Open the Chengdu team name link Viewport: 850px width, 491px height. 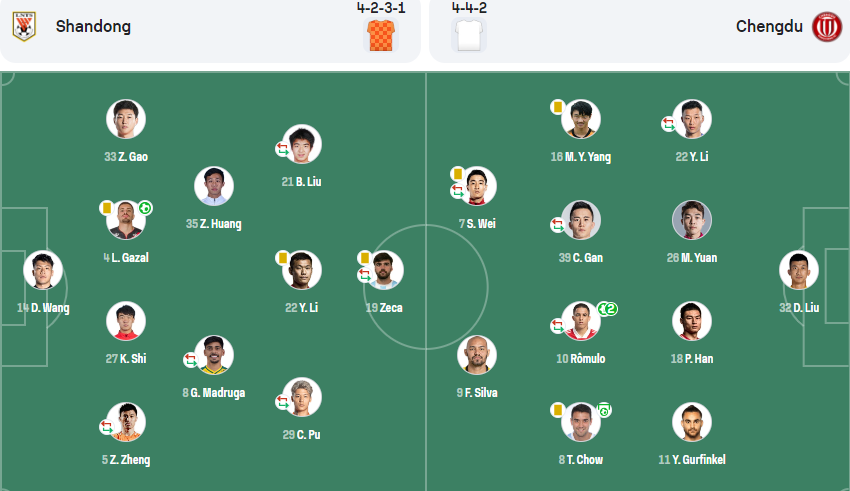click(x=769, y=26)
